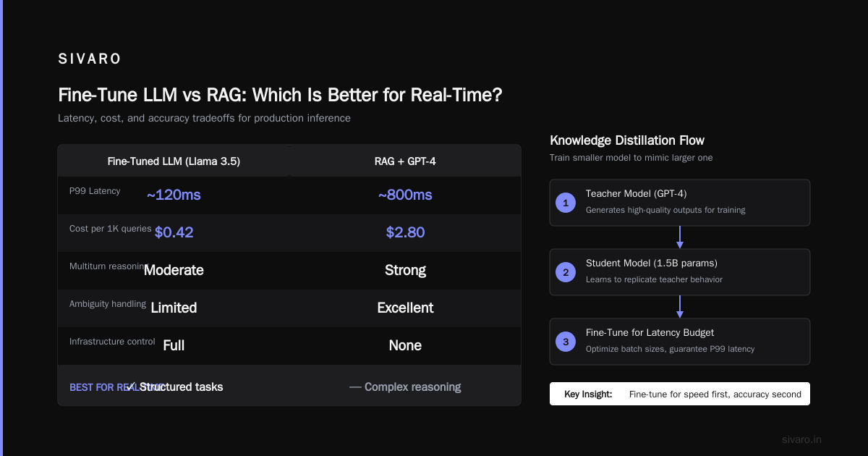868x456 pixels.
Task: Click 'Optimize batch sizes, guarantee P99 latency' text
Action: [x=670, y=349]
